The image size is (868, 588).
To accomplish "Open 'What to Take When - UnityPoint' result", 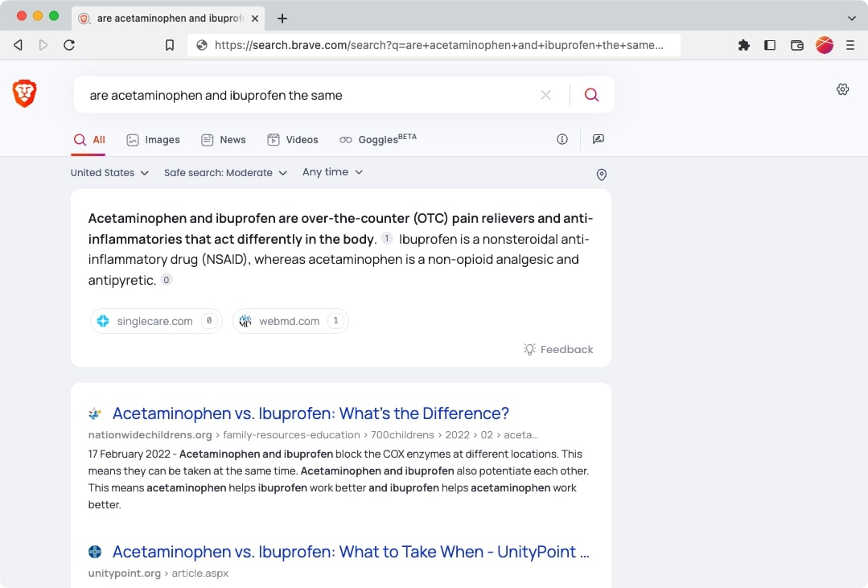I will (x=351, y=552).
